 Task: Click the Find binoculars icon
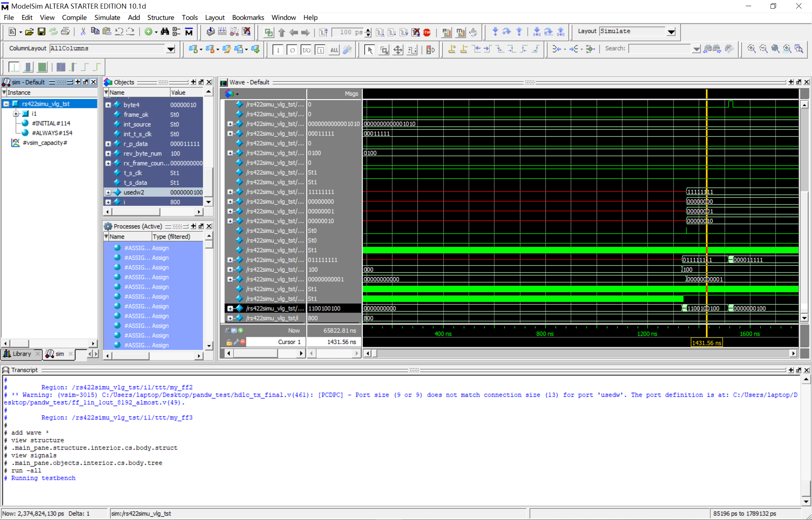[165, 32]
